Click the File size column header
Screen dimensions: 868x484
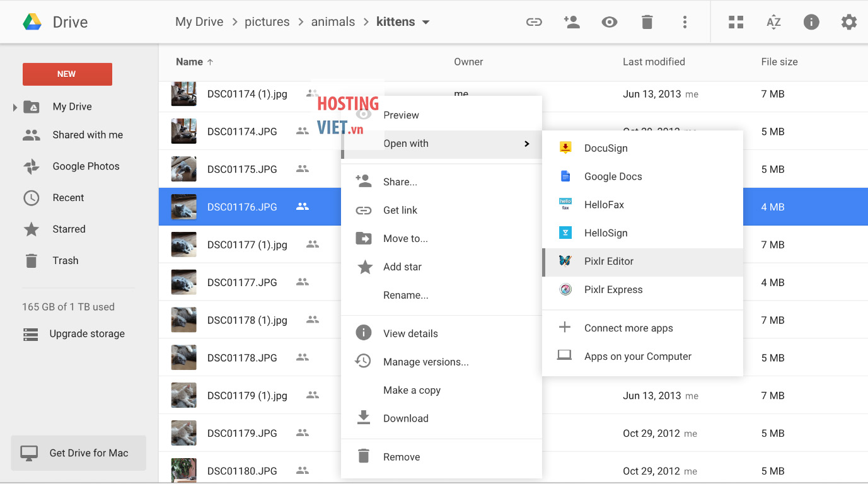(779, 62)
